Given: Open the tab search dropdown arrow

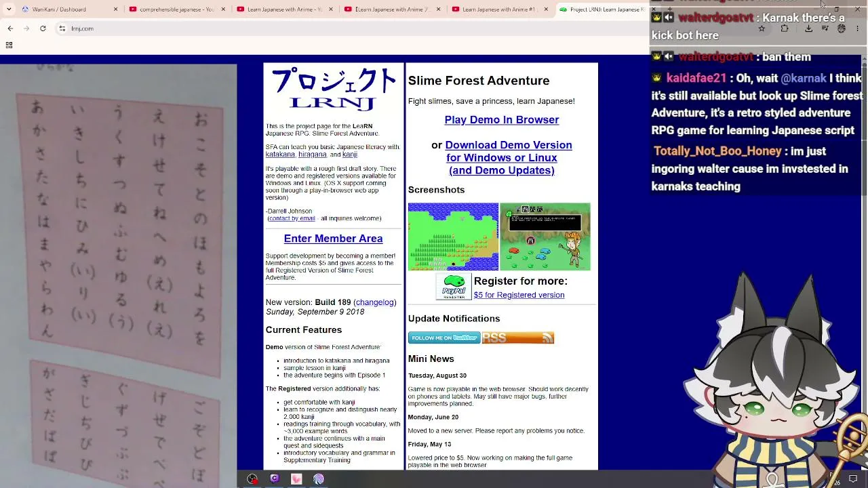Looking at the screenshot, I should point(9,9).
